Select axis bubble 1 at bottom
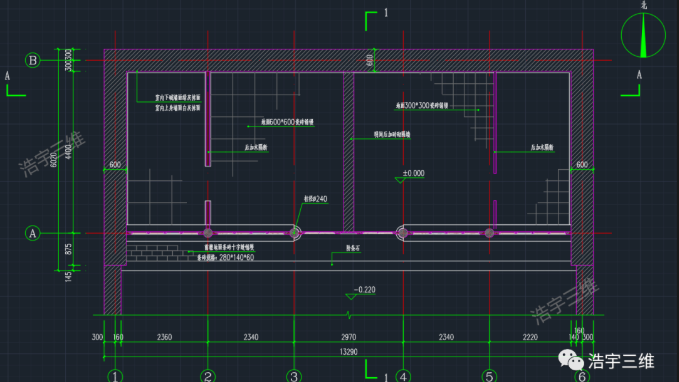The height and width of the screenshot is (382, 679). (115, 376)
